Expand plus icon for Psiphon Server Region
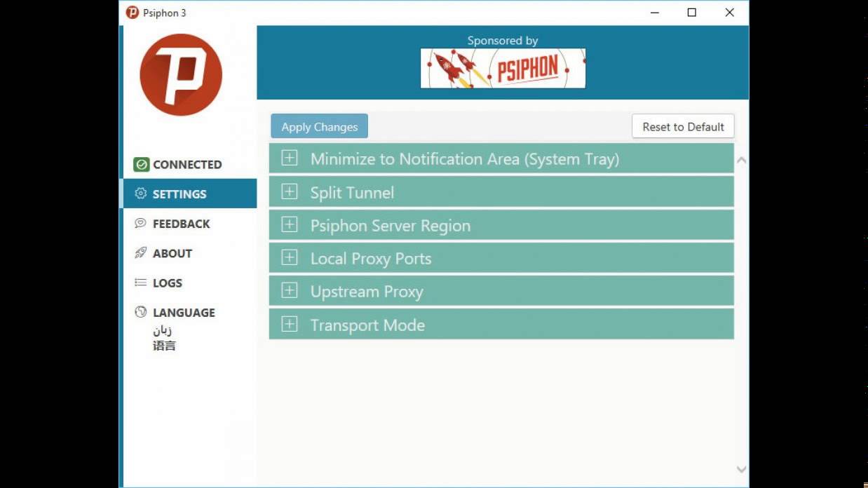 [x=290, y=224]
